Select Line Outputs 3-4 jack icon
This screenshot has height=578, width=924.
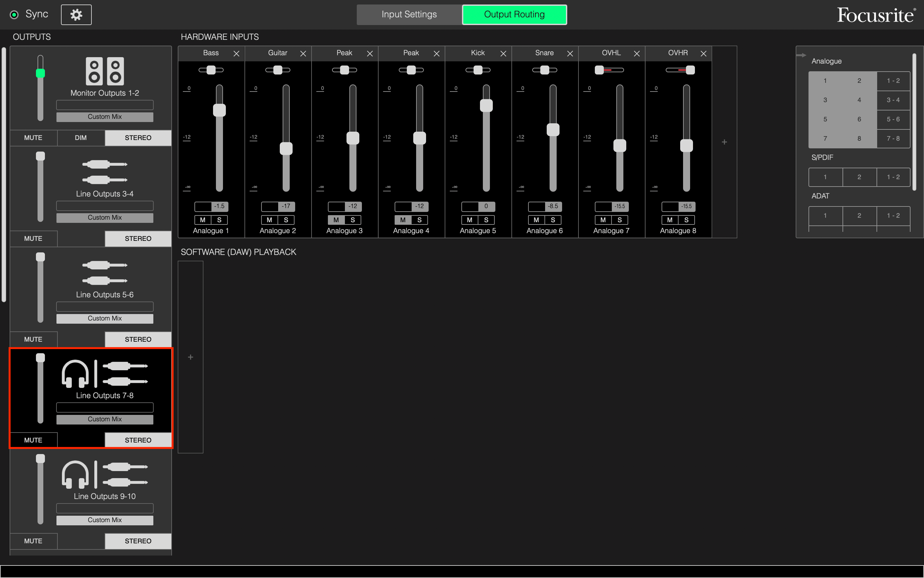pos(105,172)
